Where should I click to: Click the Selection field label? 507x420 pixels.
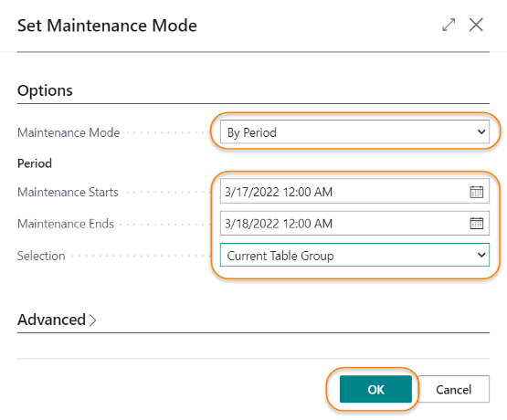(x=41, y=256)
